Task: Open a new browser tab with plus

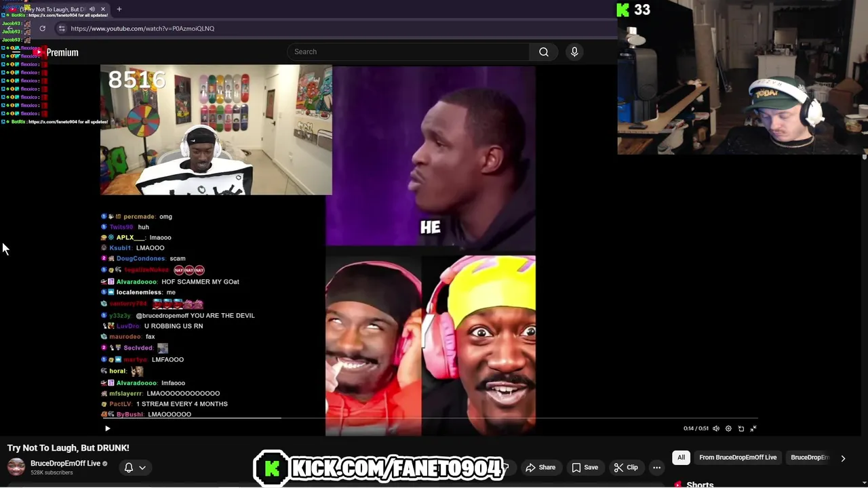Action: click(x=119, y=9)
